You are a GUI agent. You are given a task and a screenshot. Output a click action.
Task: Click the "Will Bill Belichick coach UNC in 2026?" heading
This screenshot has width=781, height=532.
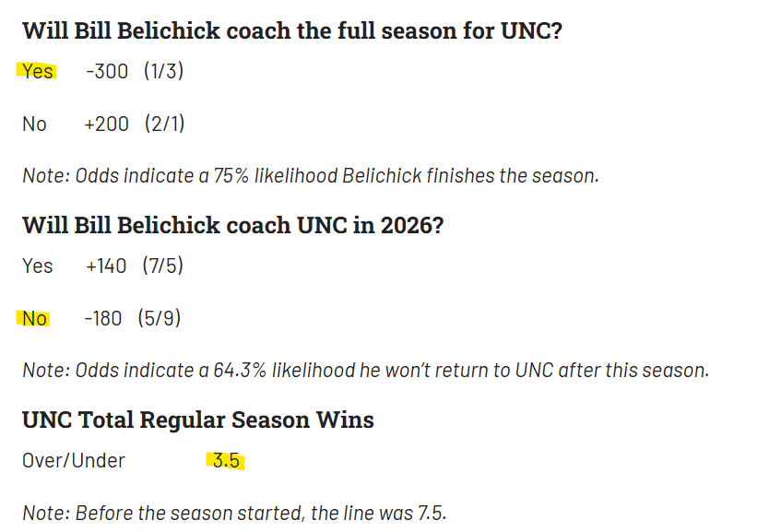click(x=232, y=225)
